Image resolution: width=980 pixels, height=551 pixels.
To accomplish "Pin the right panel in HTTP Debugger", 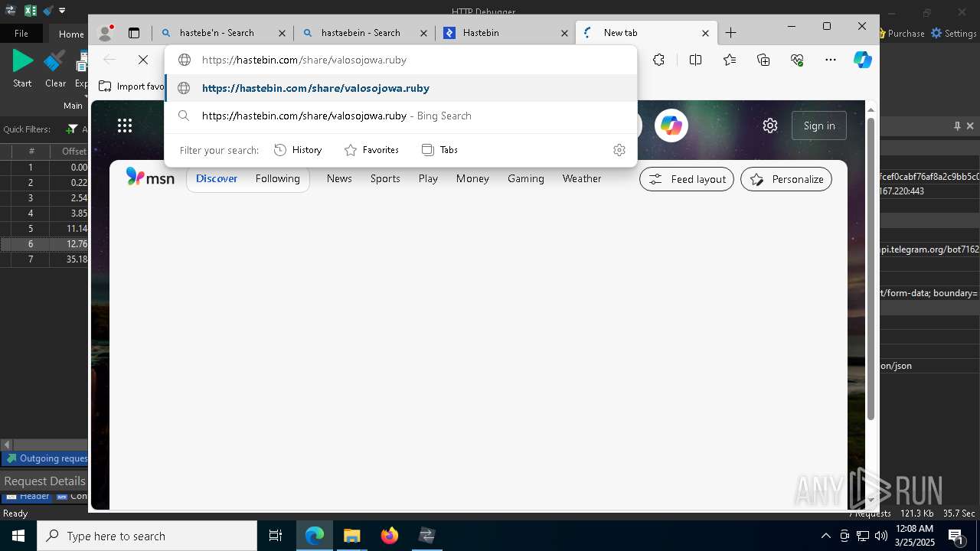I will (x=957, y=126).
